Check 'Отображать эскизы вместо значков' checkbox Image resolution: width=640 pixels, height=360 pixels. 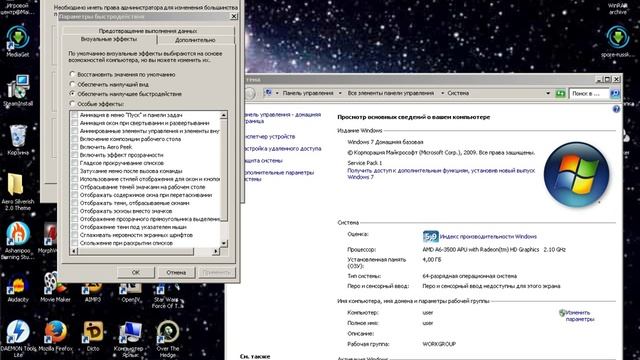click(x=74, y=211)
